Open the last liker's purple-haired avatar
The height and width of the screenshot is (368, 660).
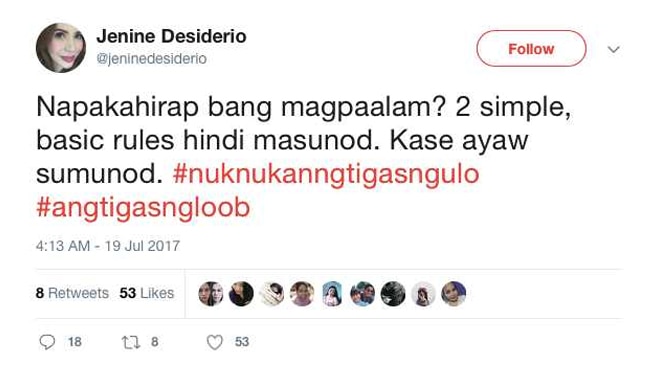[x=454, y=293]
